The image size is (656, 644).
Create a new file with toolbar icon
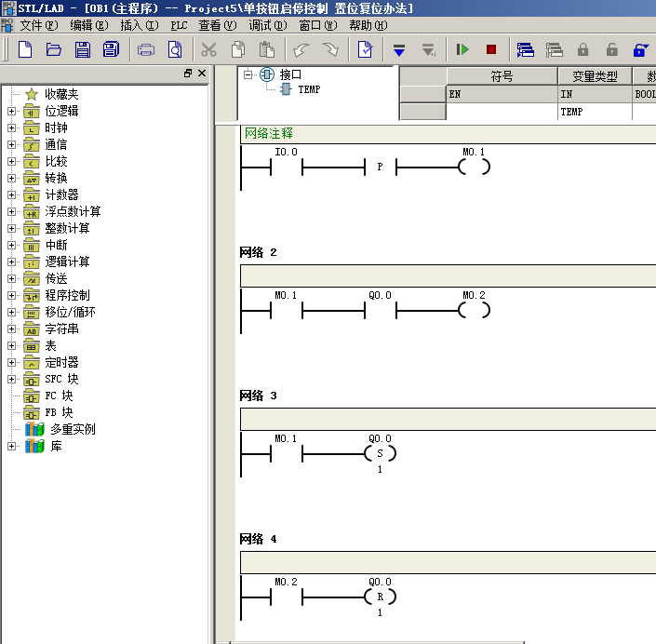[25, 50]
